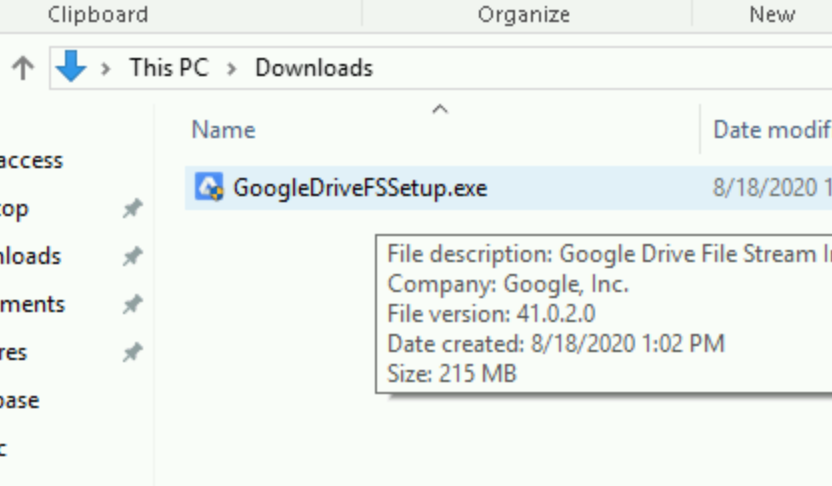Click the Organize ribbon group label
The width and height of the screenshot is (832, 486).
pyautogui.click(x=524, y=14)
